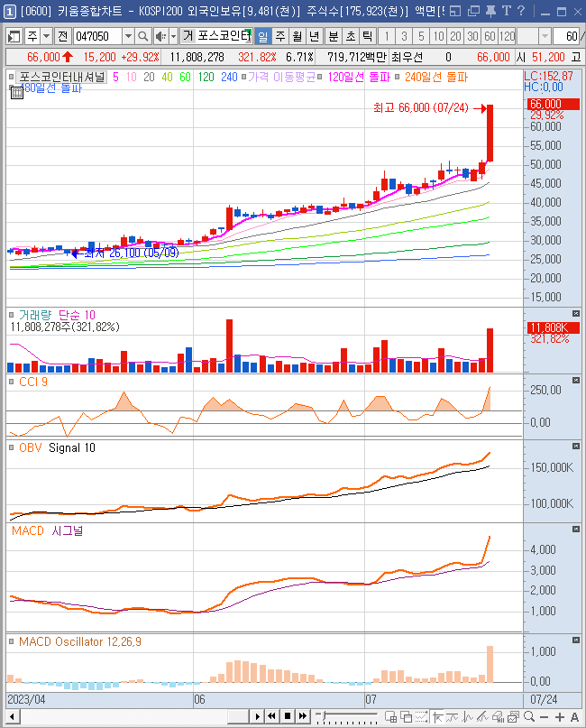Close the CCI indicator panel

point(576,381)
